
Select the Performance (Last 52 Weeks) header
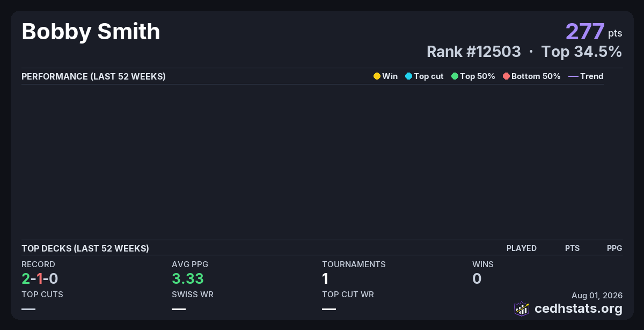[x=93, y=76]
